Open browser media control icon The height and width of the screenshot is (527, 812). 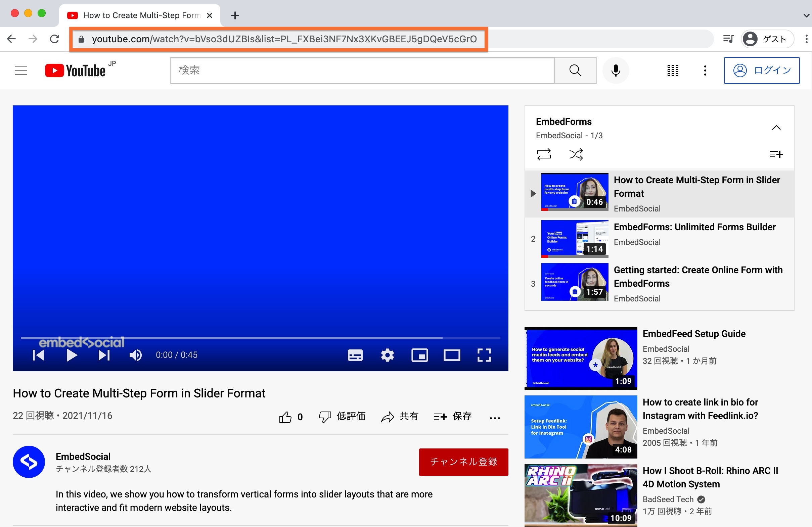coord(728,39)
